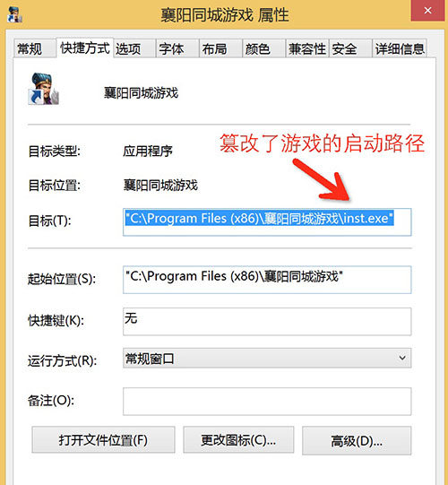Focus the 快捷键(K) field showing 无
This screenshot has height=485, width=448.
coord(267,321)
